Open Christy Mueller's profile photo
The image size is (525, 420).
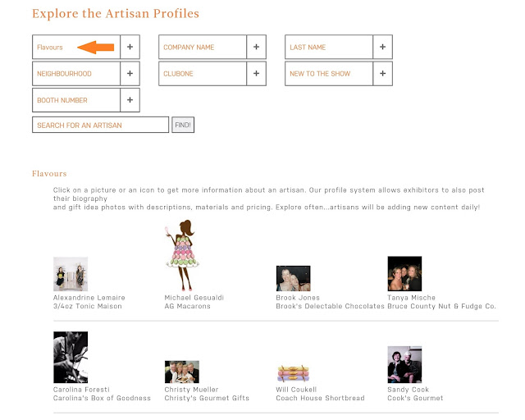pyautogui.click(x=182, y=372)
